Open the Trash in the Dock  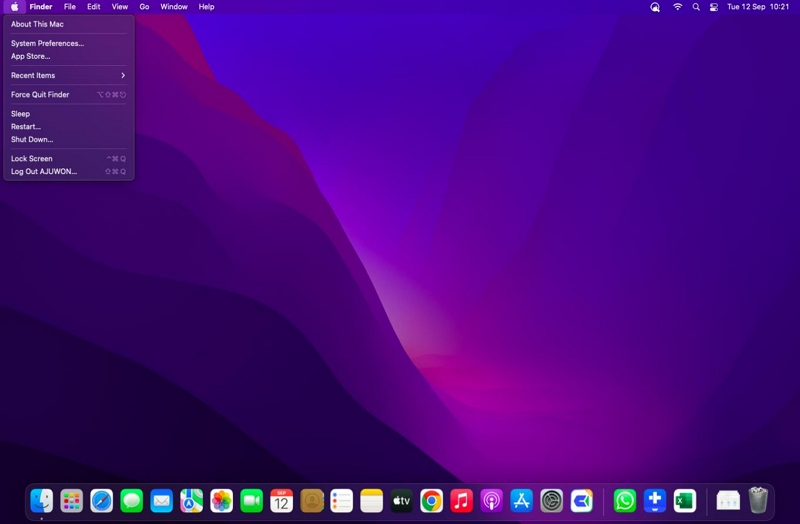(x=758, y=500)
